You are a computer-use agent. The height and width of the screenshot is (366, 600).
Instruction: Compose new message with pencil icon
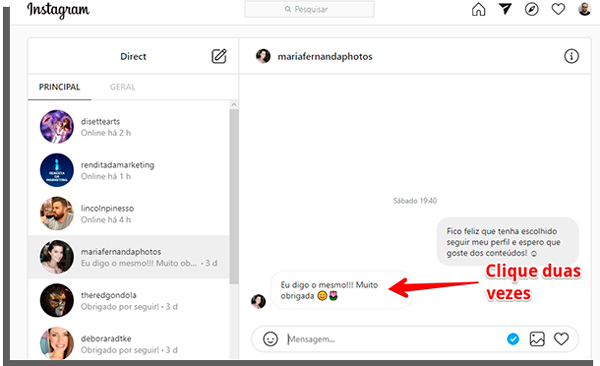(219, 56)
